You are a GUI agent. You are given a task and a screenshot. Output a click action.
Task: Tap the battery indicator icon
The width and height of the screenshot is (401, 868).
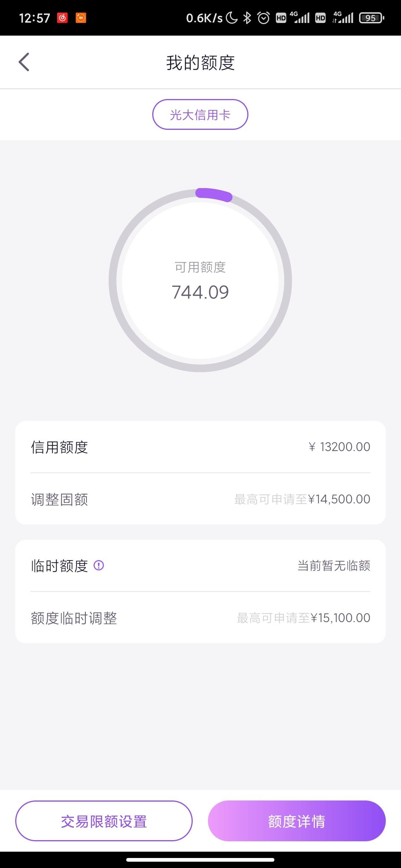[371, 18]
